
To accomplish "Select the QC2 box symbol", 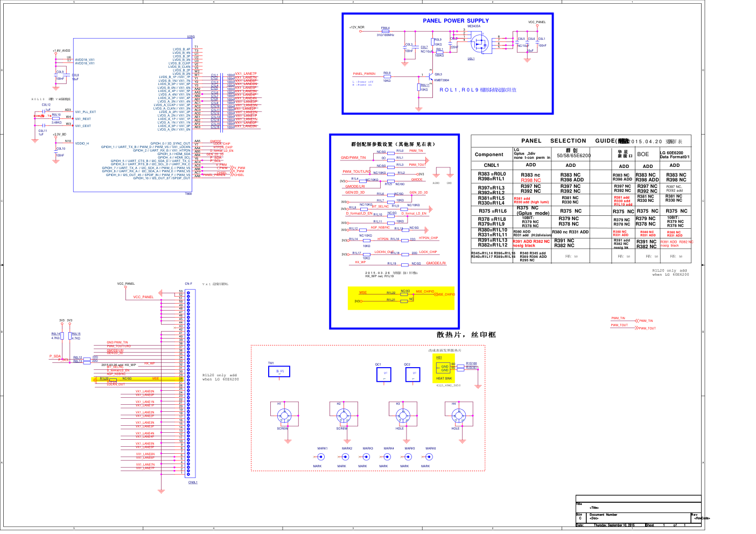I will [412, 374].
